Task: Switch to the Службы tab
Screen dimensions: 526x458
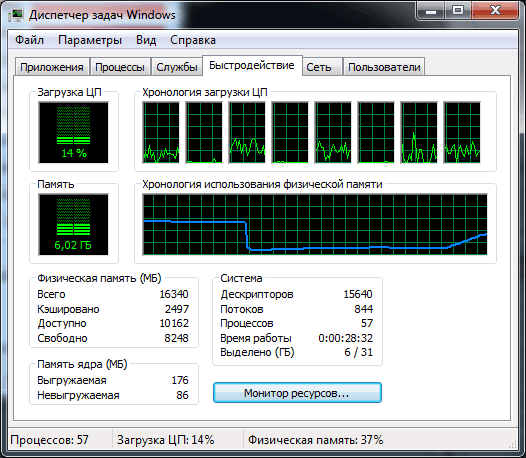Action: (177, 67)
